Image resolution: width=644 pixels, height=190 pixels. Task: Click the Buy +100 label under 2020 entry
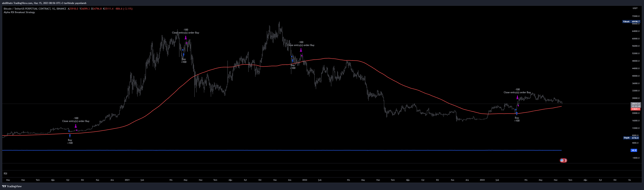[x=70, y=142]
